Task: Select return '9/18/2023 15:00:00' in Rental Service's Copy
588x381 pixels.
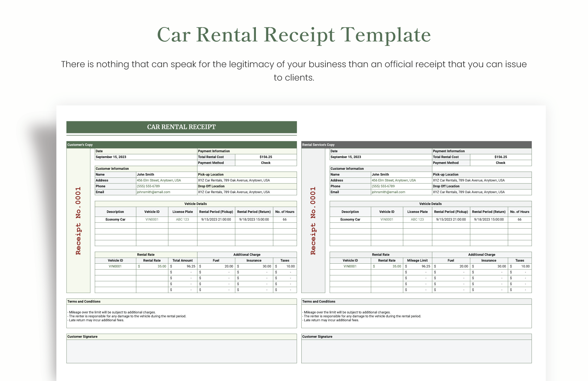Action: pyautogui.click(x=489, y=220)
